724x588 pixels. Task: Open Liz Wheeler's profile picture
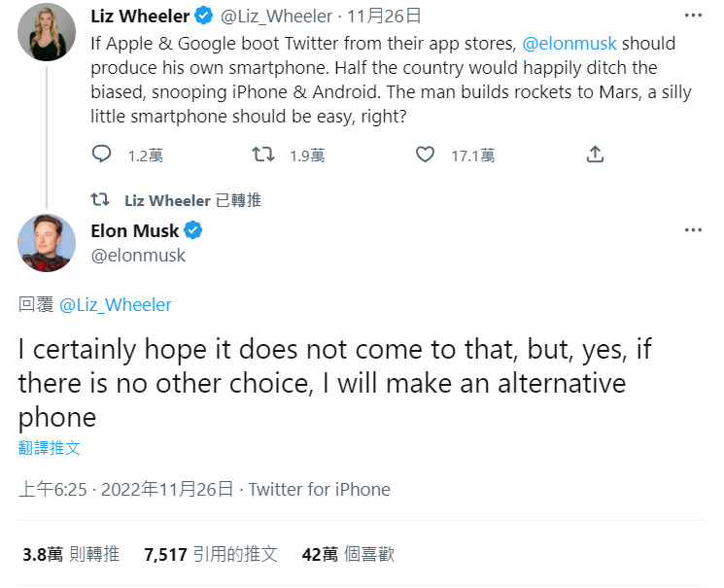47,32
